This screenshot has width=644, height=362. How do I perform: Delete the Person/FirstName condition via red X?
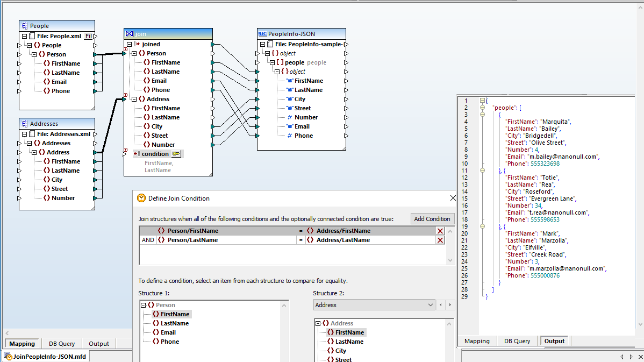(x=440, y=230)
